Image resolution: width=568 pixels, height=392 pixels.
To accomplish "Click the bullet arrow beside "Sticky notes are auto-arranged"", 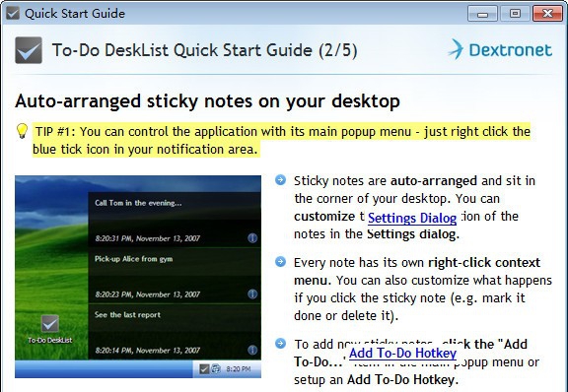I will click(x=280, y=180).
